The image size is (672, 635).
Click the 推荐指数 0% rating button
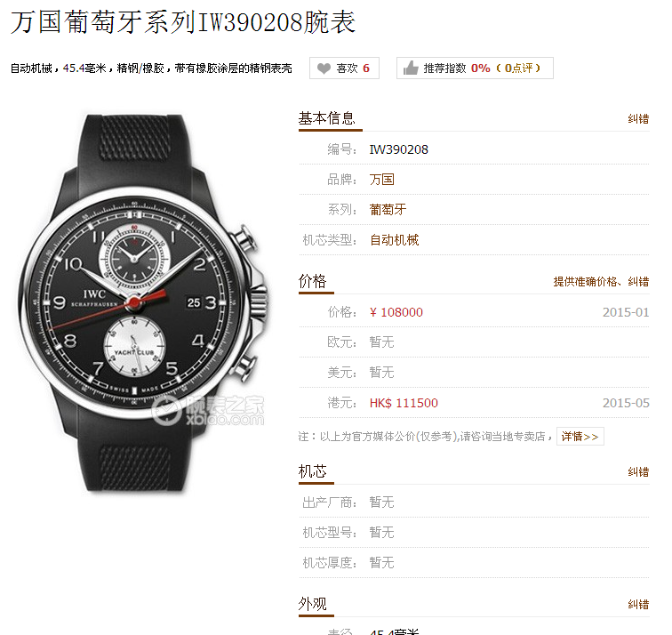click(475, 68)
